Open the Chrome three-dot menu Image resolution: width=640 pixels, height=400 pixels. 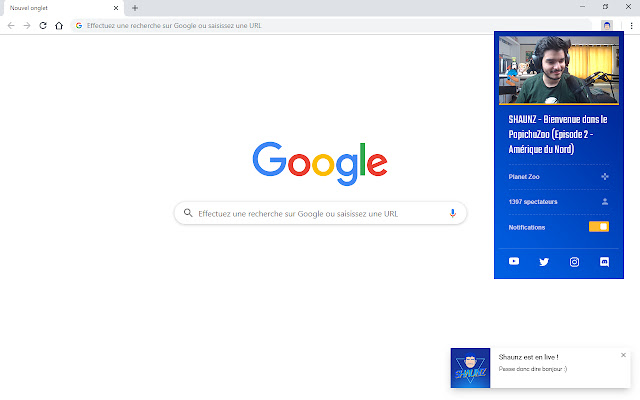(x=631, y=26)
